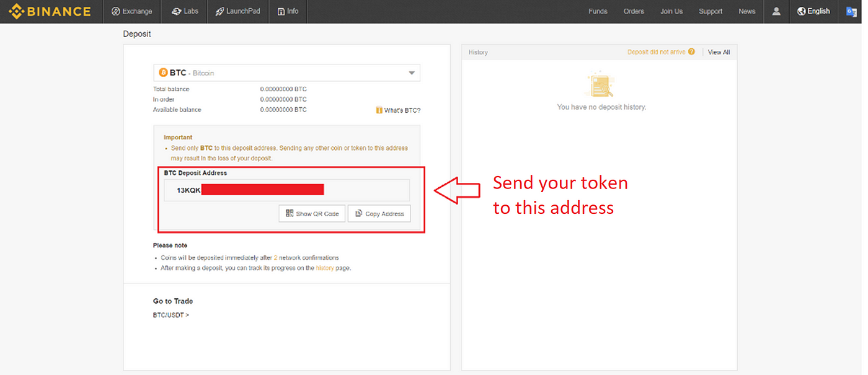Screen dimensions: 868x375
Task: Click the 'Available balance' label
Action: (x=177, y=110)
